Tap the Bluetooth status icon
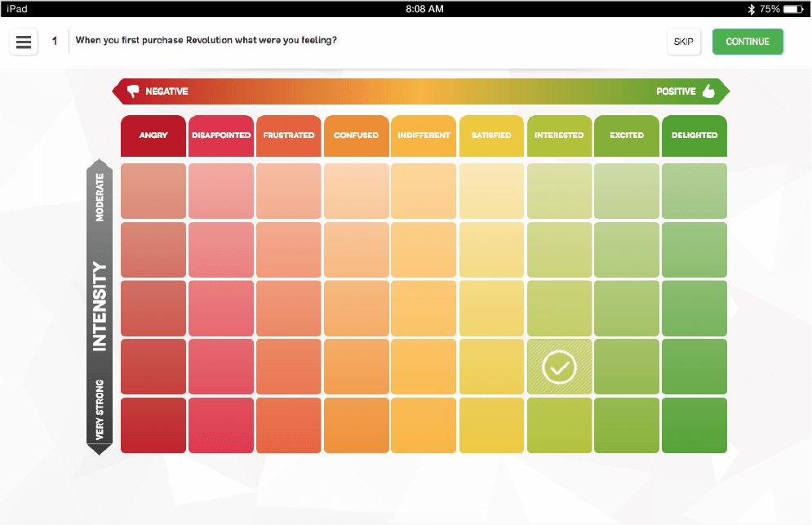Viewport: 812px width, 525px height. pos(751,9)
